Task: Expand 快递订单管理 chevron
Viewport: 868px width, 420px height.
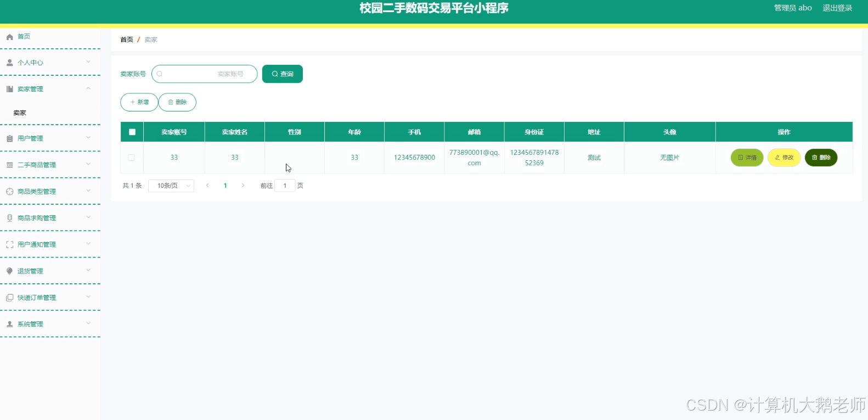Action: coord(88,297)
